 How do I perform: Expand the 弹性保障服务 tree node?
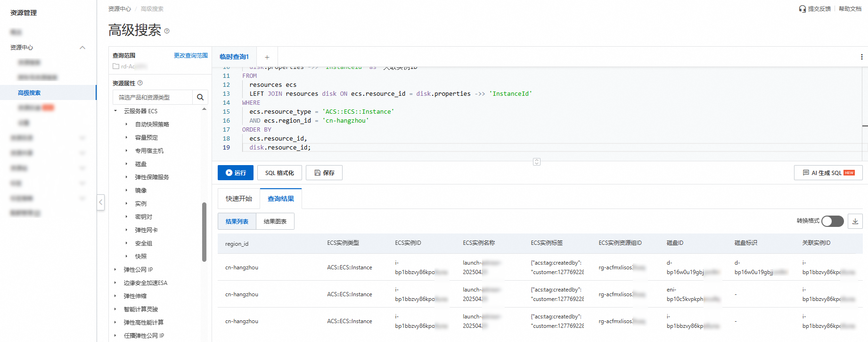(126, 177)
